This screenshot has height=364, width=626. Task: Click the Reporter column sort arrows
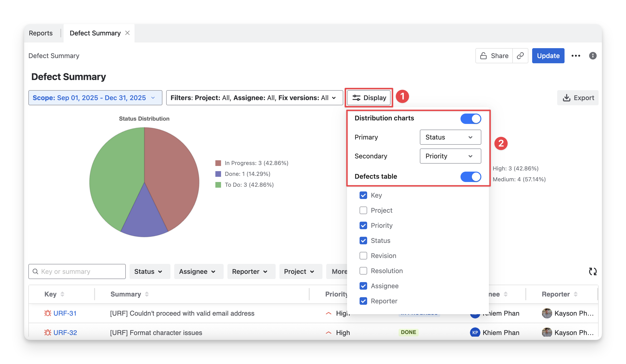point(576,294)
